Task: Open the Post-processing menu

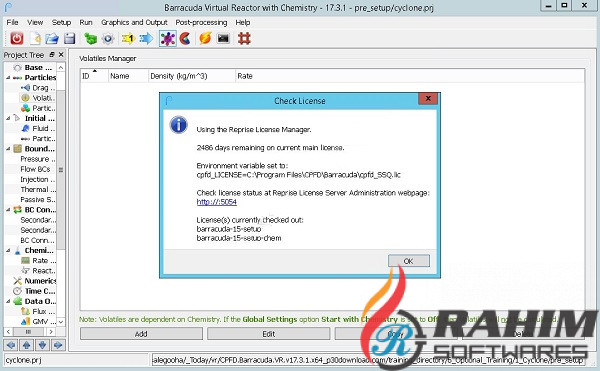Action: 201,23
